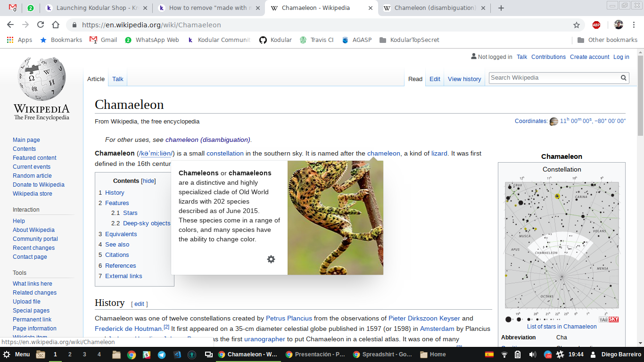Switch to the Chameleon (disambiguation) browser tab
The height and width of the screenshot is (362, 644).
[x=434, y=8]
